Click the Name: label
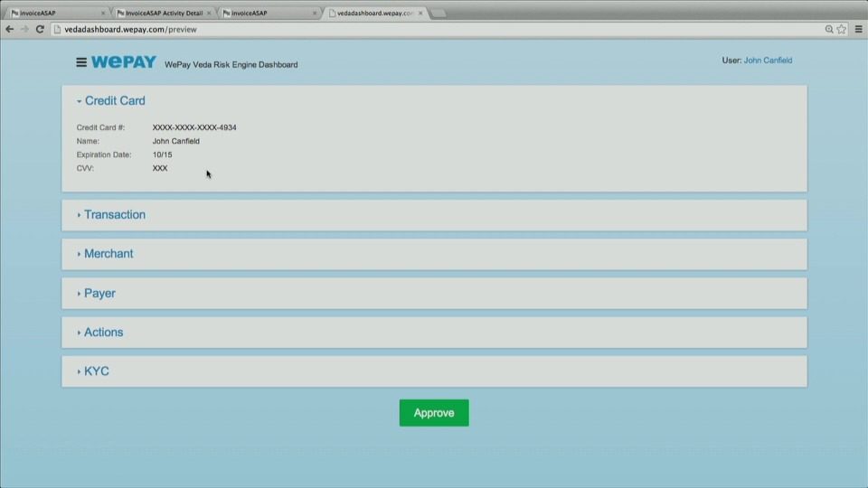The image size is (868, 488). click(x=88, y=141)
